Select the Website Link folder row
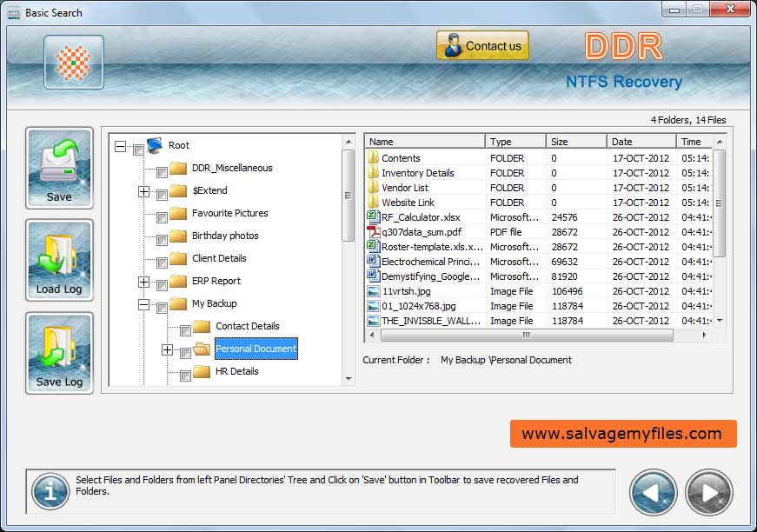This screenshot has width=757, height=532. [x=539, y=203]
